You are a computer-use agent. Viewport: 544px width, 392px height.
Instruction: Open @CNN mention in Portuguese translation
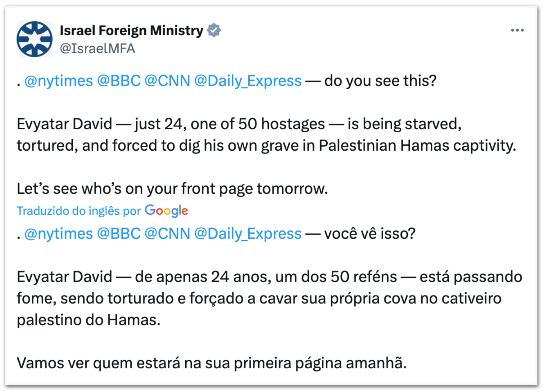pyautogui.click(x=167, y=234)
